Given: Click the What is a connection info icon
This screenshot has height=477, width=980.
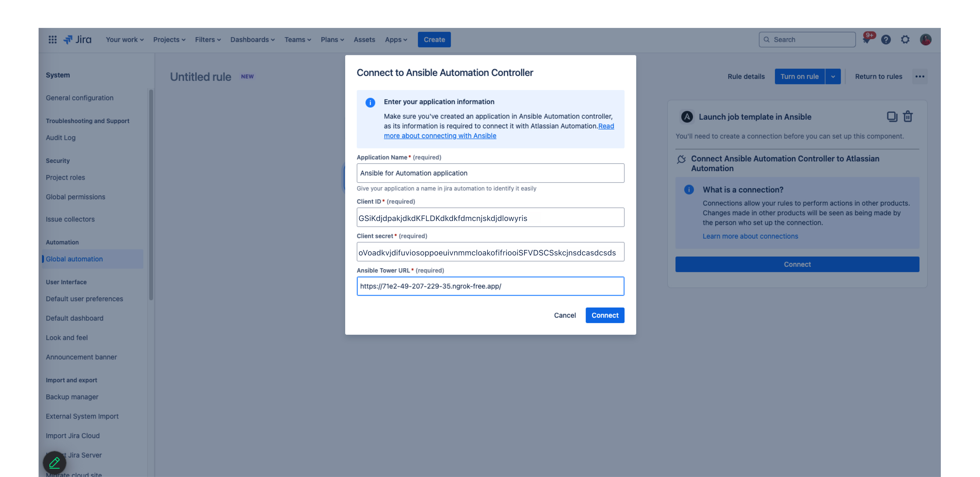Looking at the screenshot, I should pyautogui.click(x=689, y=189).
